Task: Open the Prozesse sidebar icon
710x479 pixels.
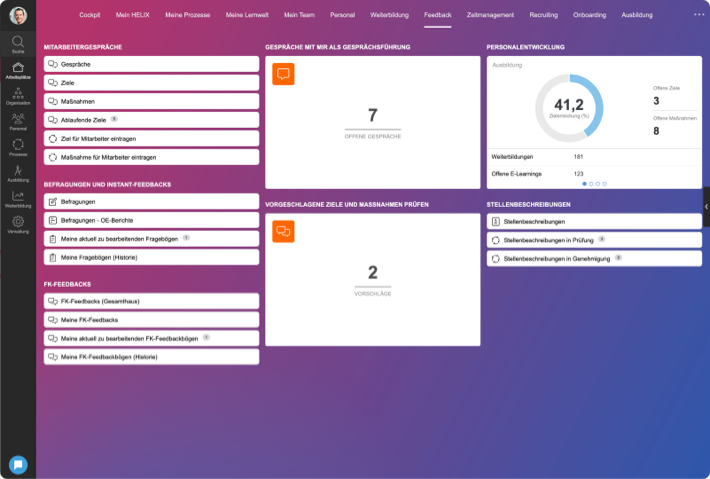Action: coord(18,147)
